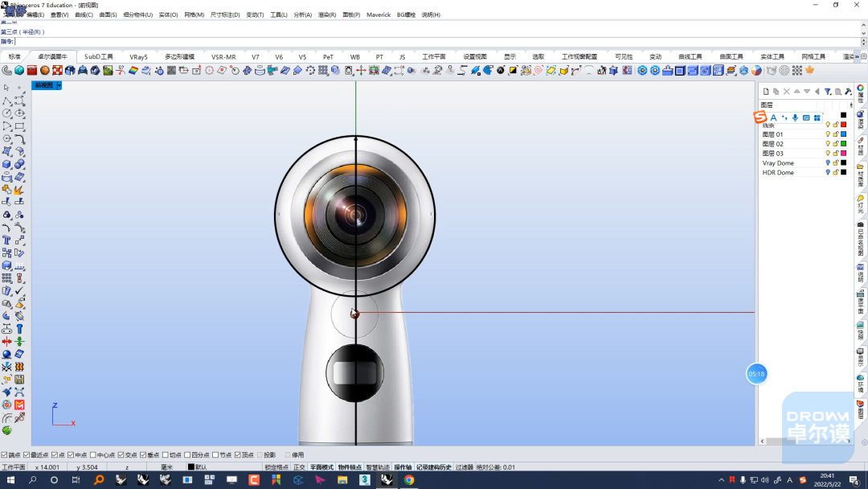Image resolution: width=868 pixels, height=489 pixels.
Task: Switch to the SubD工具 toolbar tab
Action: (99, 56)
